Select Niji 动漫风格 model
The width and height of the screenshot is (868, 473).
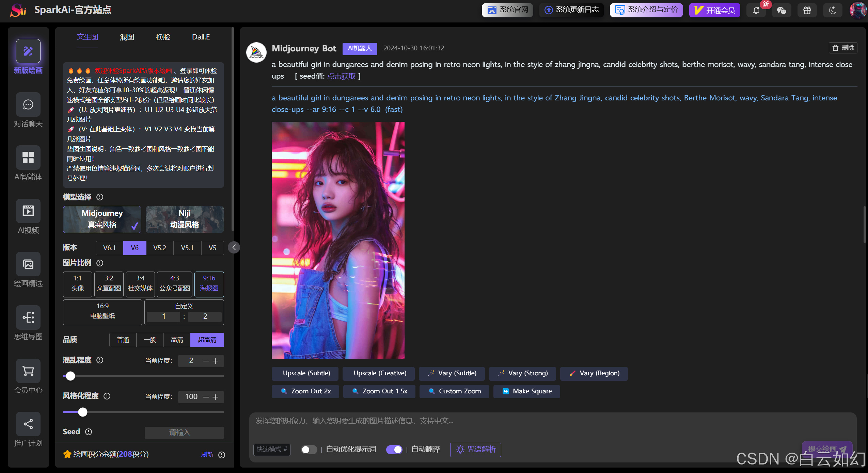pyautogui.click(x=185, y=219)
